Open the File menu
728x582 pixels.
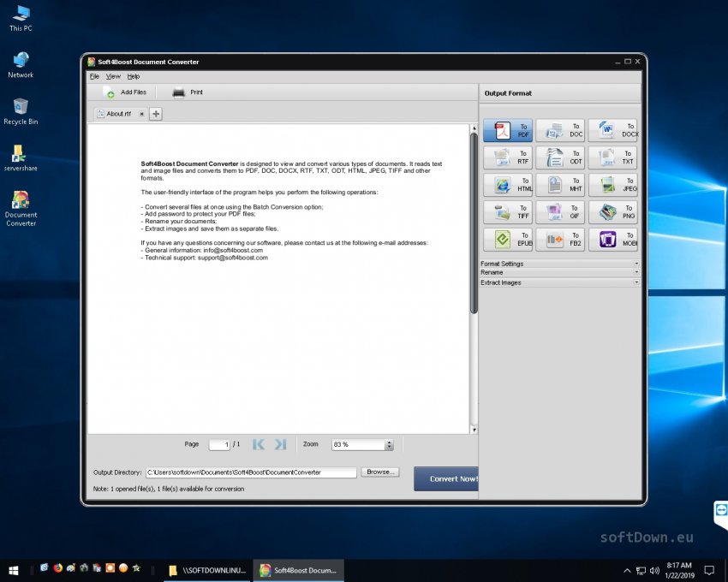coord(94,75)
